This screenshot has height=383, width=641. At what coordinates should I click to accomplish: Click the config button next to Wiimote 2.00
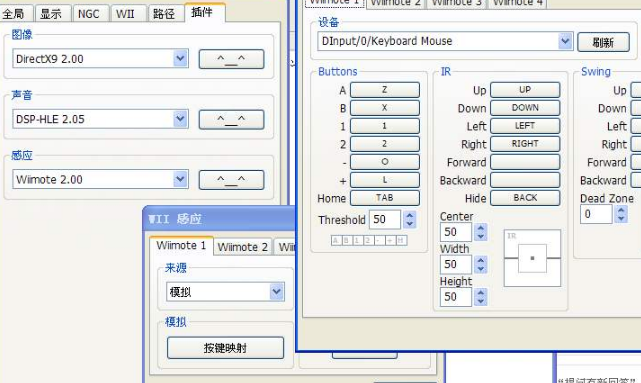[x=231, y=180]
